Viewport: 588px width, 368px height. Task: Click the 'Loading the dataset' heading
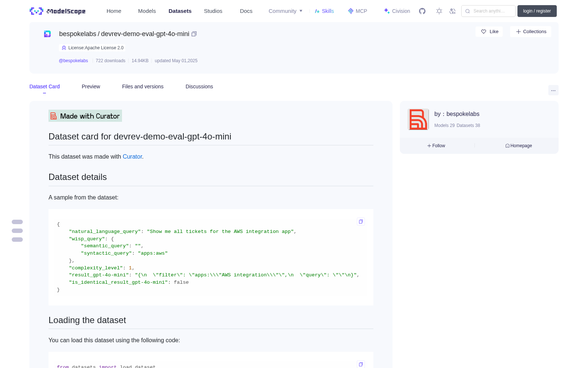(x=87, y=320)
